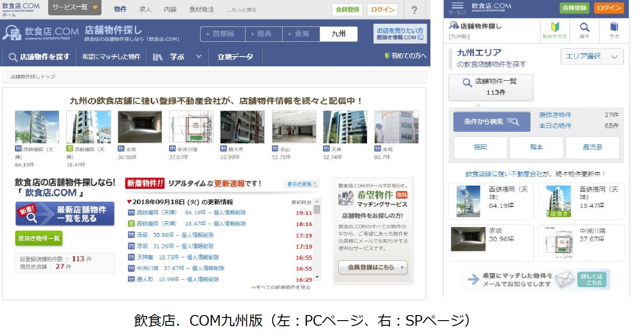
Task: Open 赤坂 31.29坪 update link
Action: [x=175, y=246]
